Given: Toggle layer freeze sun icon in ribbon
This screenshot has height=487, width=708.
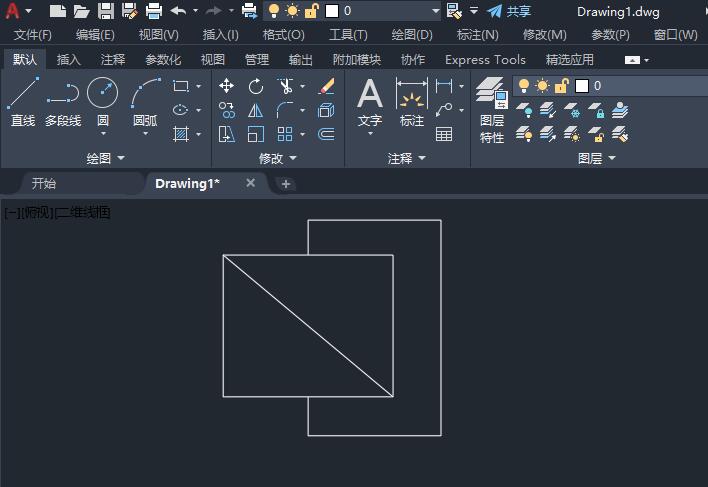Looking at the screenshot, I should point(543,86).
